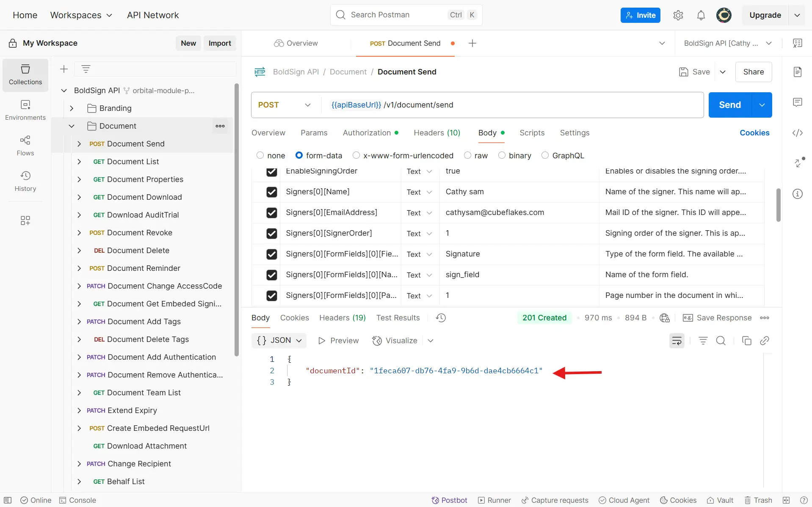Select the none body type radio

click(260, 155)
